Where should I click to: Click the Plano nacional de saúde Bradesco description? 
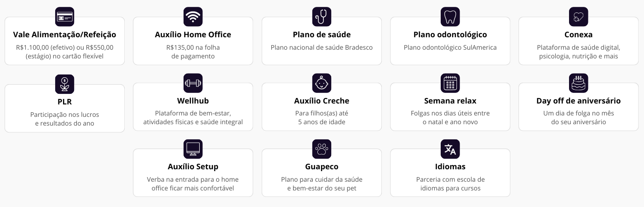click(322, 47)
